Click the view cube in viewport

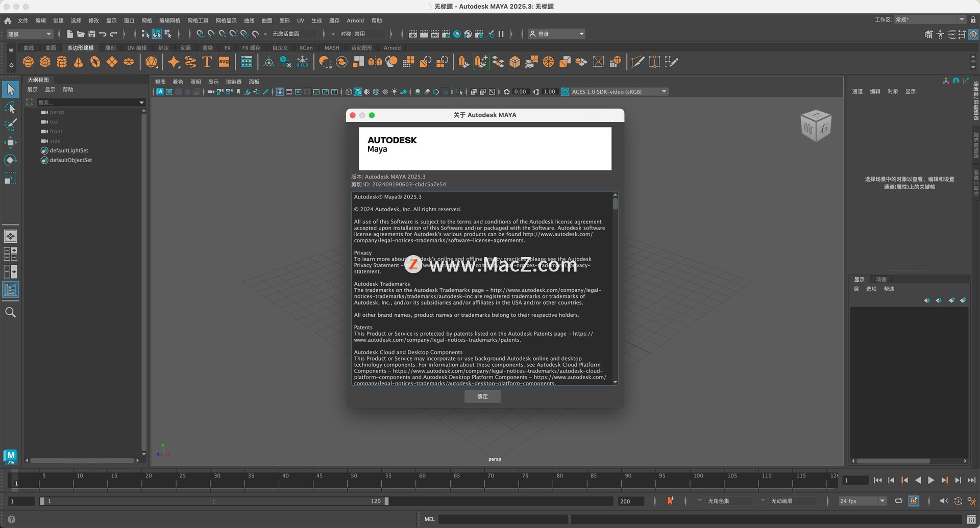[815, 125]
